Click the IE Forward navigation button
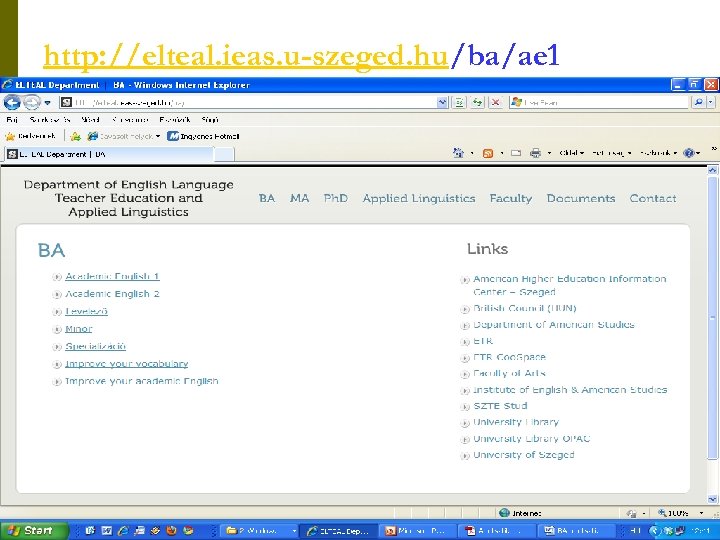 tap(31, 102)
